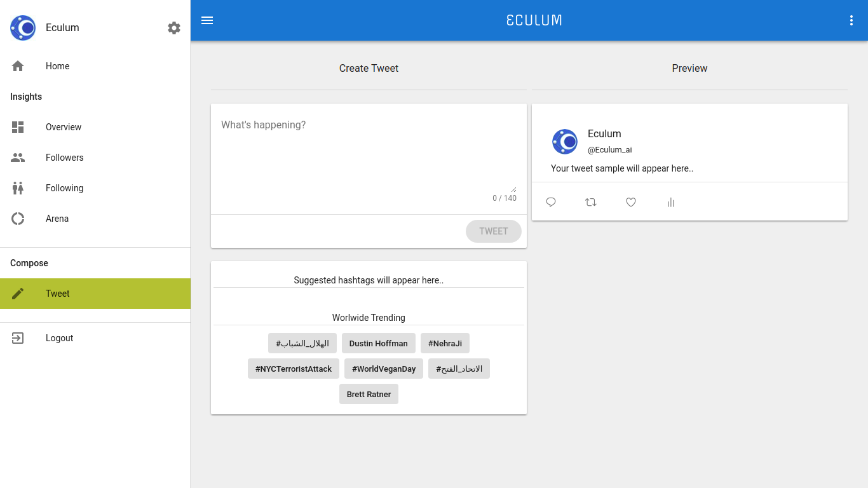The image size is (868, 488).
Task: Click the Following icon in sidebar
Action: (x=18, y=188)
